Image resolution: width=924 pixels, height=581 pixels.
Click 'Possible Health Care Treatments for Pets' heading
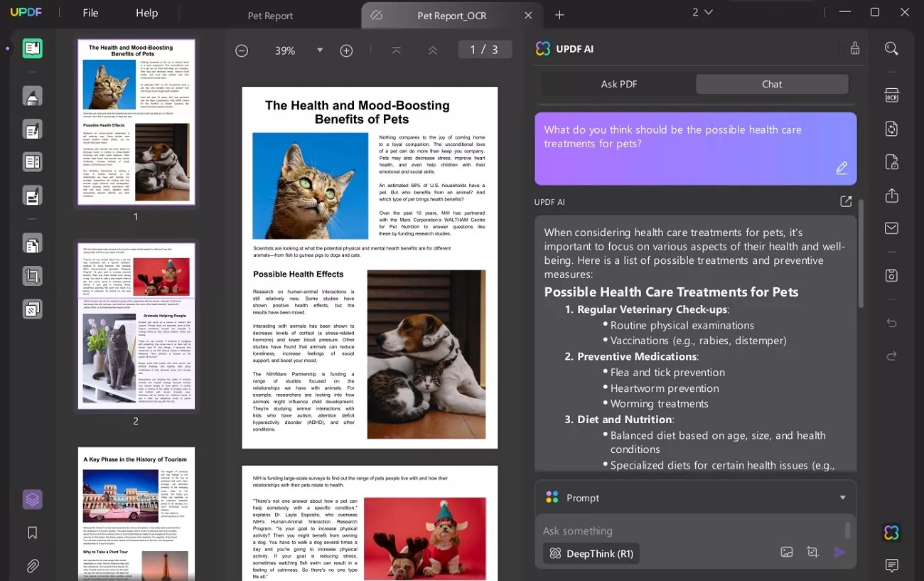(671, 292)
